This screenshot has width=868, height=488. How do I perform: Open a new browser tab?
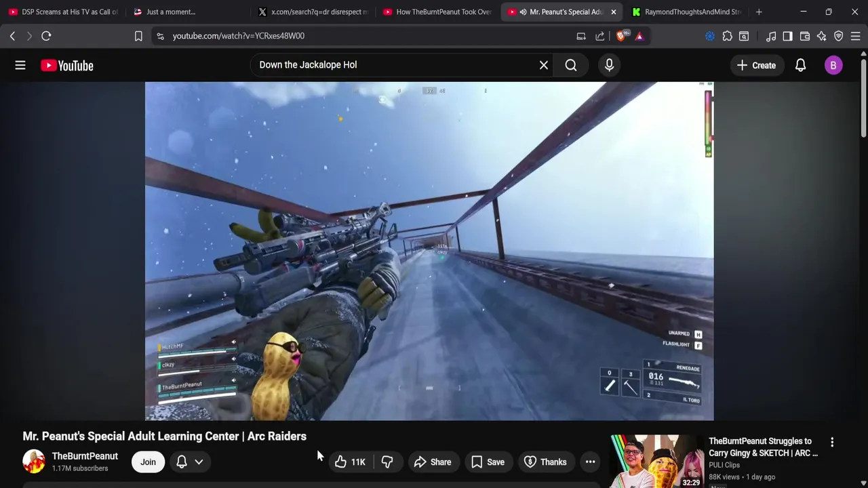click(x=759, y=12)
